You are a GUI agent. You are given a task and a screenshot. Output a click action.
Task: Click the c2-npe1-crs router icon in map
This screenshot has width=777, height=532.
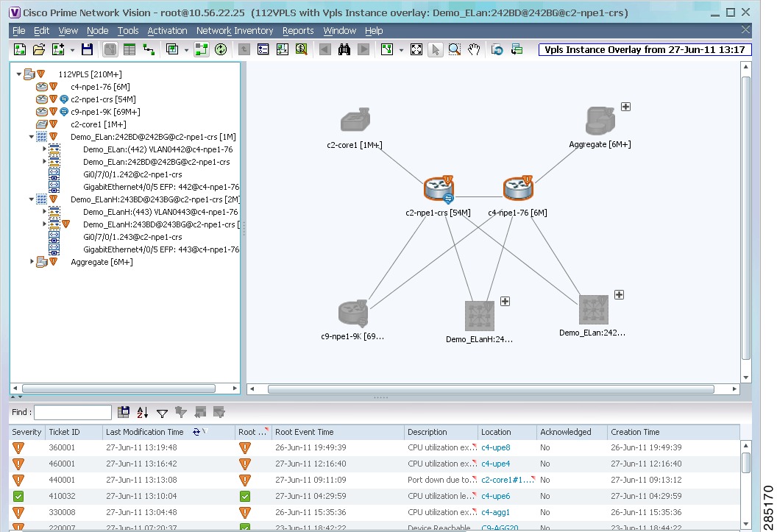[x=439, y=189]
